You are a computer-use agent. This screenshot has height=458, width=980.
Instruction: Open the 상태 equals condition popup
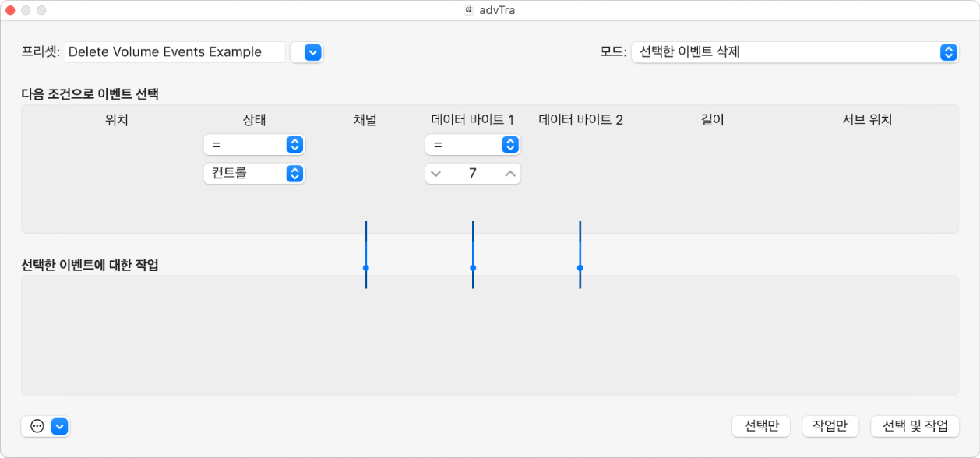coord(254,145)
